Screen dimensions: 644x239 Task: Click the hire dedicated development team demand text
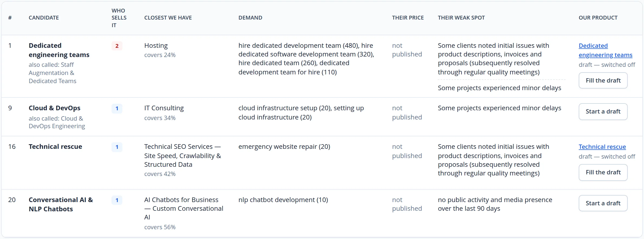pos(306,59)
